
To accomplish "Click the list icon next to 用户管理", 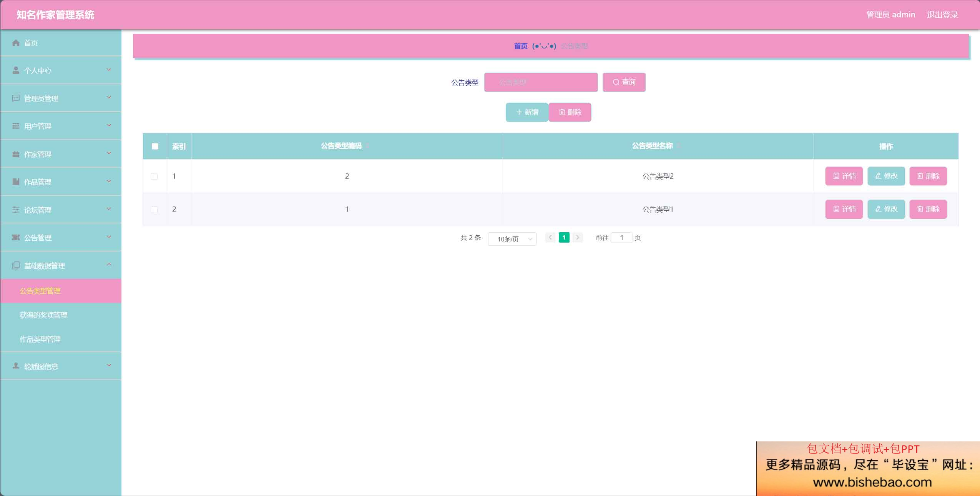I will point(16,126).
